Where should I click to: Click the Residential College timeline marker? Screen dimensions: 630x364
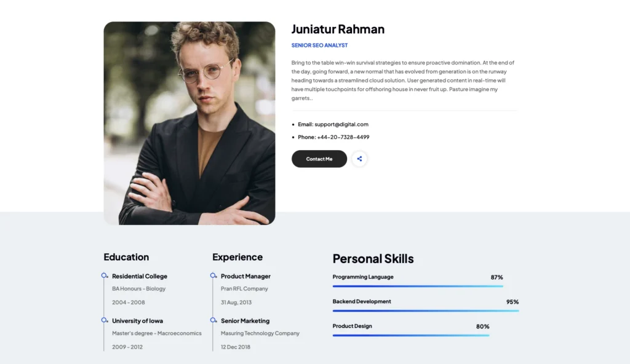click(x=105, y=275)
